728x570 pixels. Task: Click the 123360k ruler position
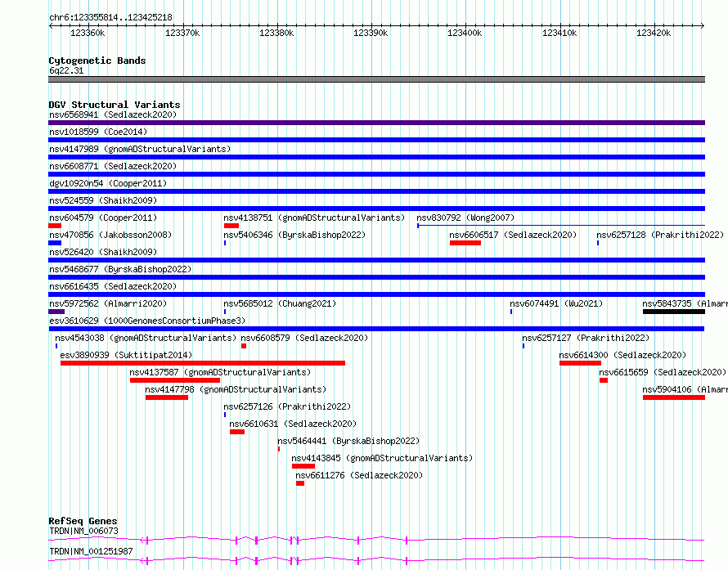(x=88, y=33)
